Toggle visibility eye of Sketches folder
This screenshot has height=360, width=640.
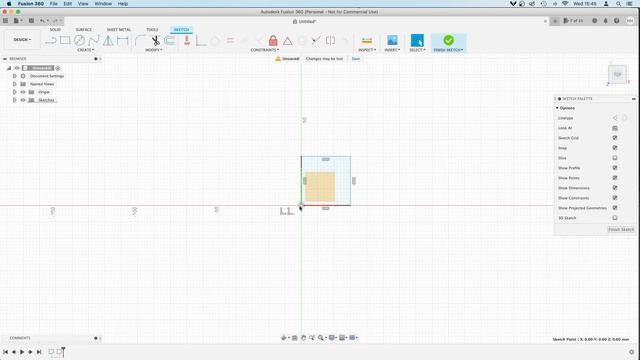click(23, 100)
